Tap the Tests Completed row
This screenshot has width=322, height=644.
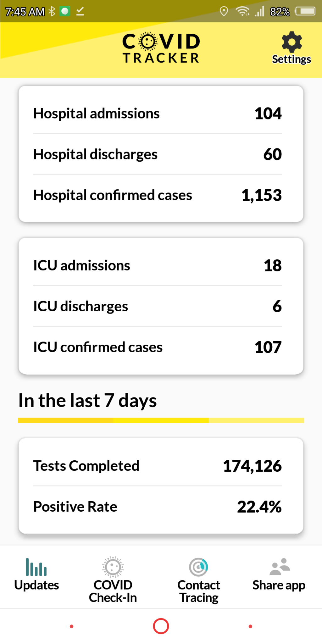pos(157,466)
